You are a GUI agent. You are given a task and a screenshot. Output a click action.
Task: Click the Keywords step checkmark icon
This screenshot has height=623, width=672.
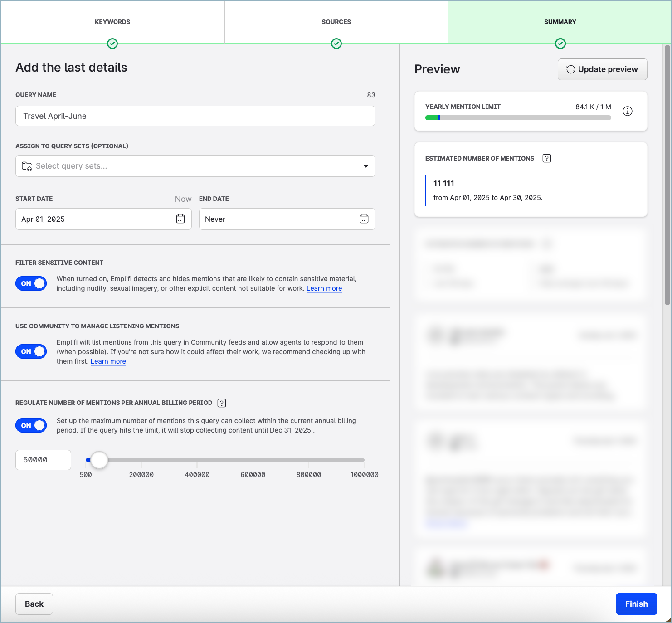point(112,44)
